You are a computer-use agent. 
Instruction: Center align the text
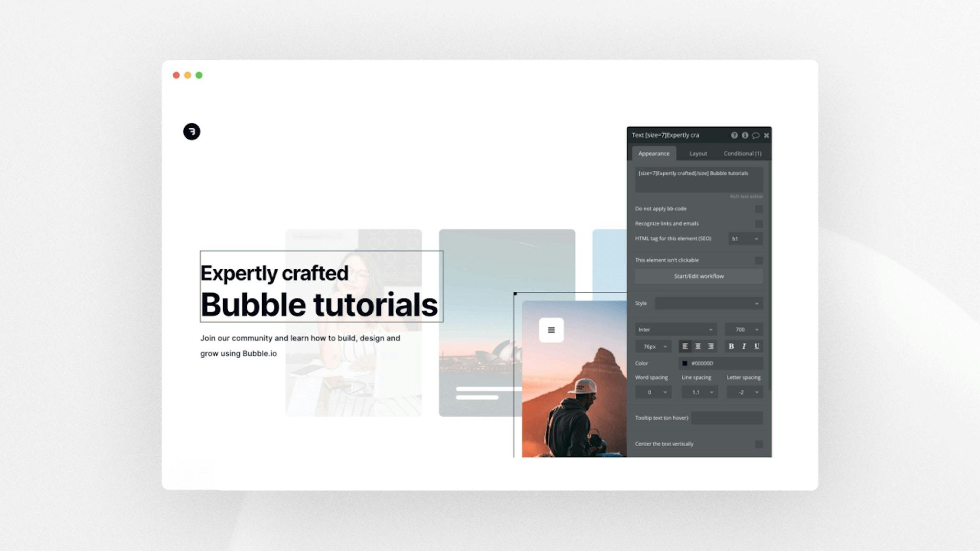pyautogui.click(x=698, y=346)
